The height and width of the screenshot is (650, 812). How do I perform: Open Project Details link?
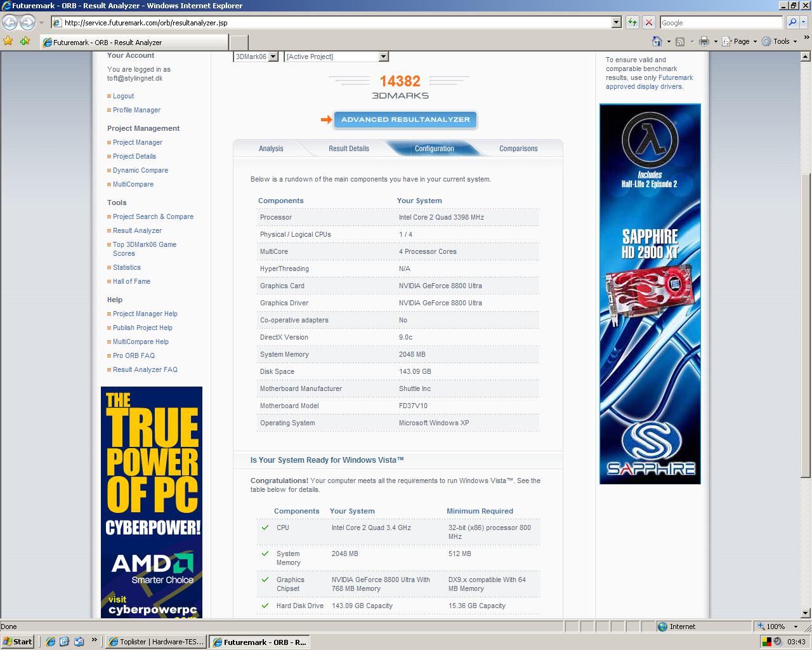click(134, 156)
